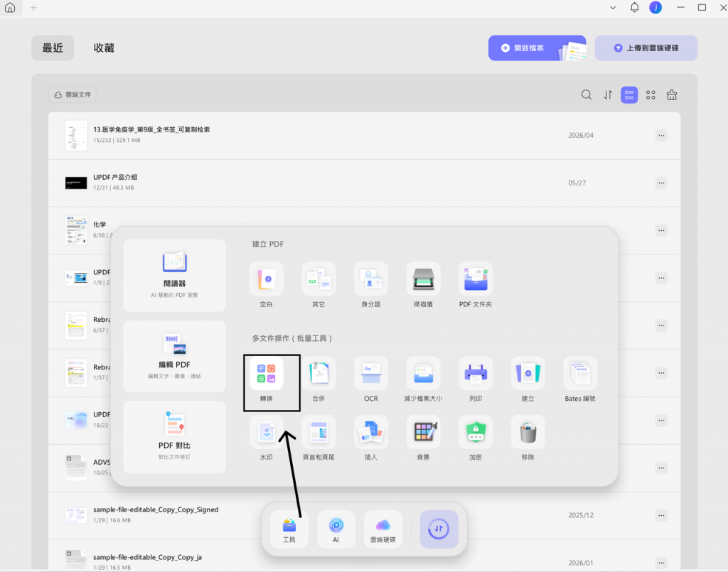Open 雲端硬碟 cloud drive in dock
This screenshot has height=572, width=728.
(x=383, y=529)
